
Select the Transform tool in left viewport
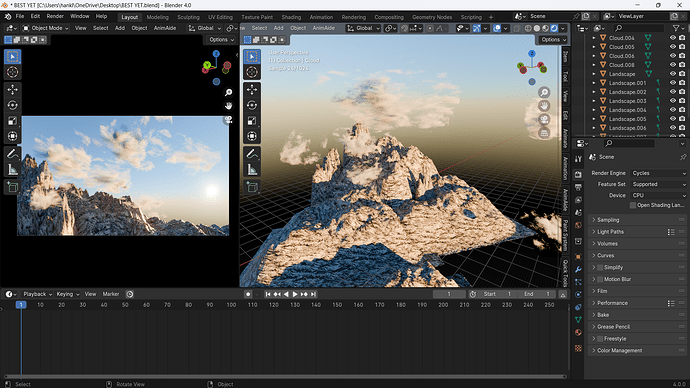pos(12,136)
